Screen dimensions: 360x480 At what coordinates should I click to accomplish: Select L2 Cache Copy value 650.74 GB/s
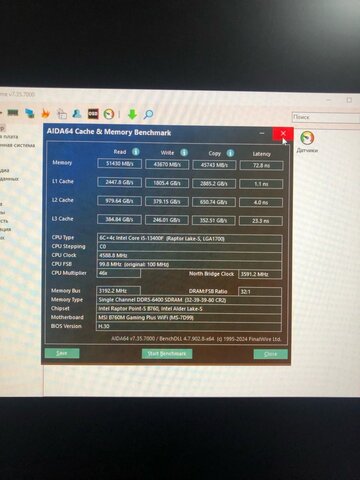click(x=214, y=202)
